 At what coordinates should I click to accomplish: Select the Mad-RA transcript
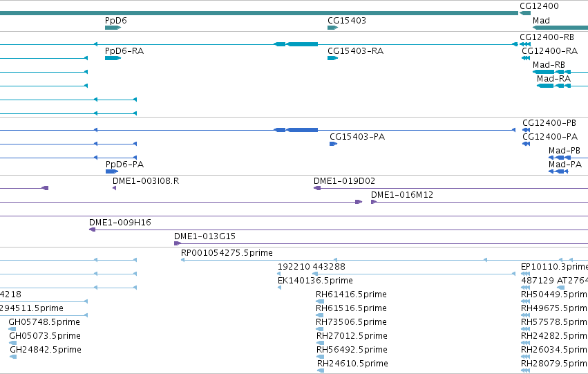(x=562, y=86)
